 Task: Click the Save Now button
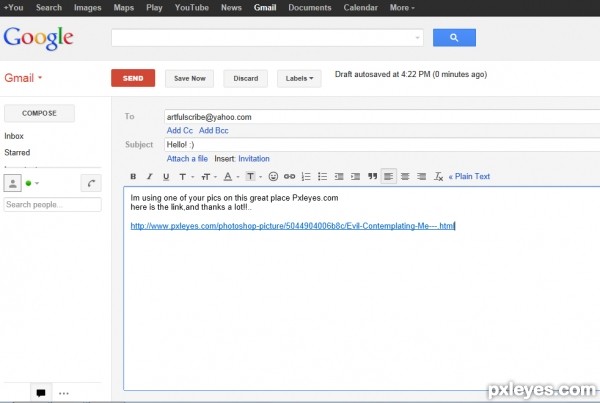click(x=189, y=78)
